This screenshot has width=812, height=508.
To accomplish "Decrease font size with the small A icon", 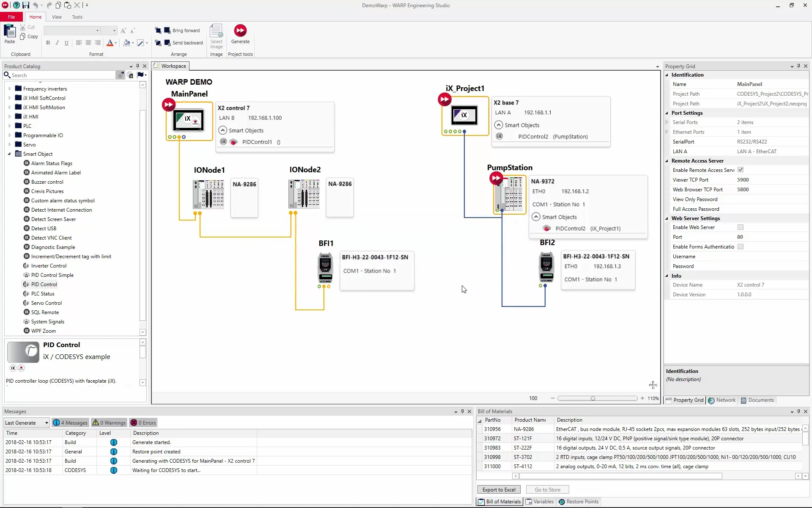I will (x=132, y=30).
